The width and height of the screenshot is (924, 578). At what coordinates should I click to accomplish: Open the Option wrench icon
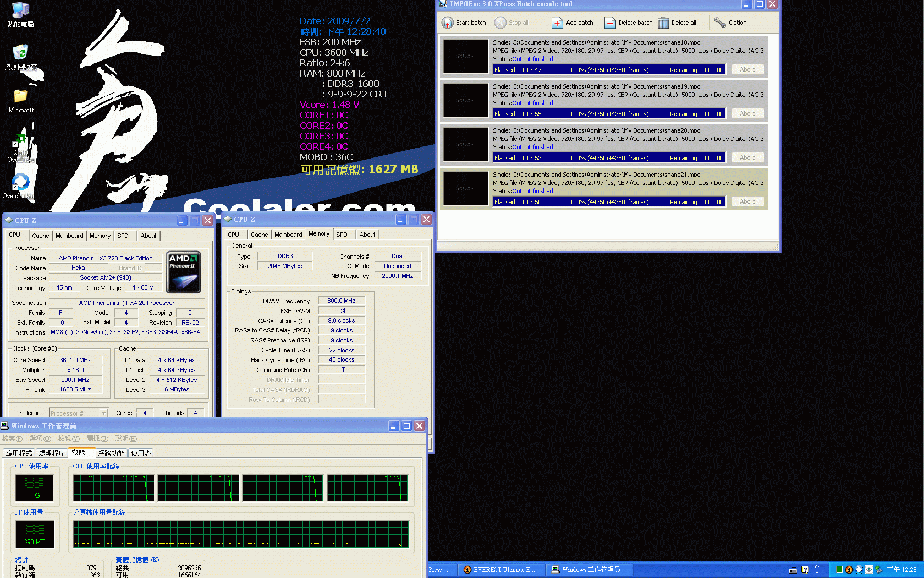(x=720, y=23)
